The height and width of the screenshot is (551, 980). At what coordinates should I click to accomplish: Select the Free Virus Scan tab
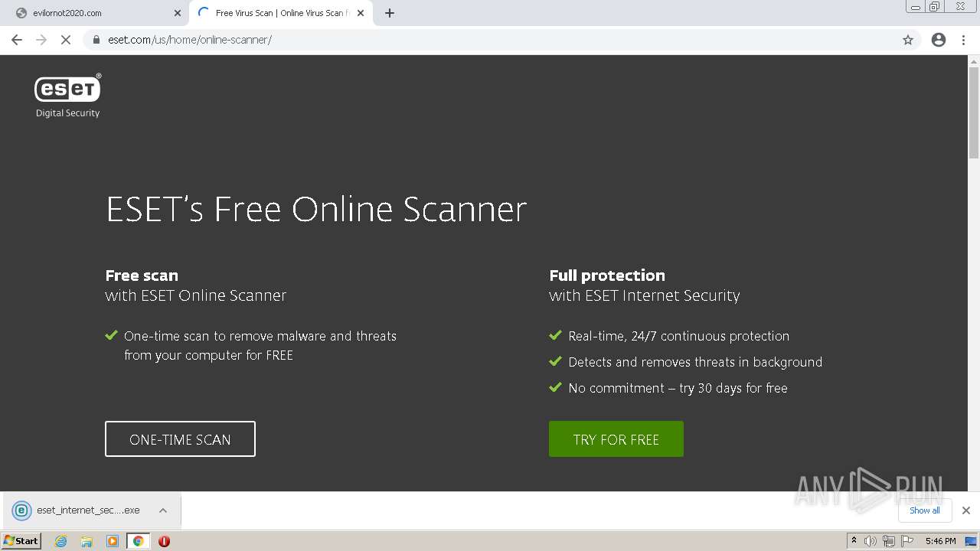pos(280,13)
